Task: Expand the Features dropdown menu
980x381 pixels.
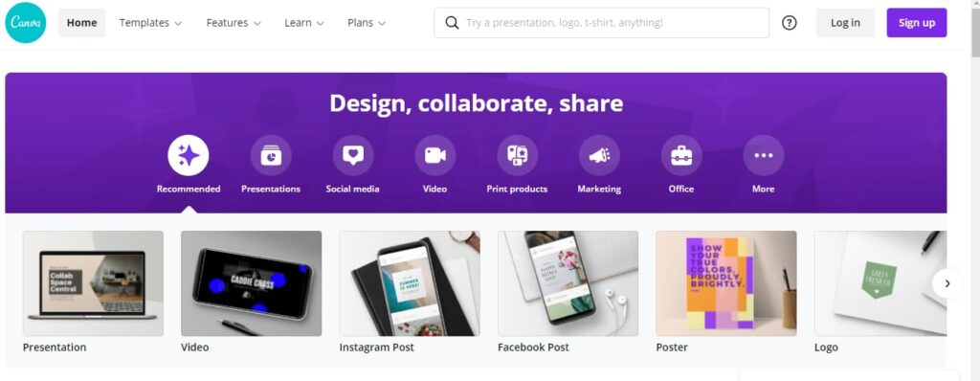Action: tap(234, 23)
